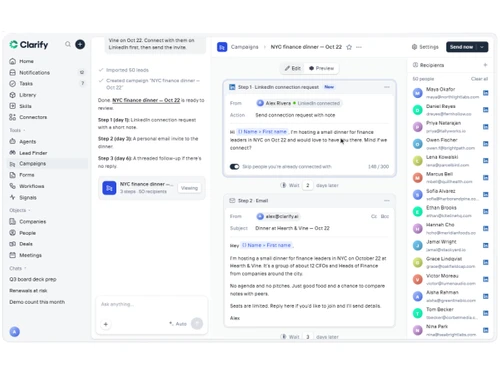This screenshot has width=500, height=375.
Task: Open the Q3 board deck prep chat
Action: tap(33, 279)
